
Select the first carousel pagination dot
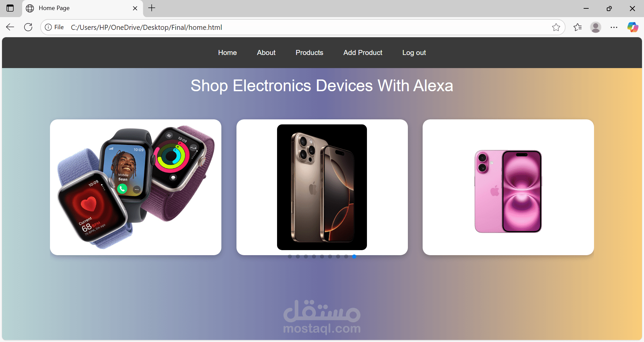pyautogui.click(x=290, y=256)
